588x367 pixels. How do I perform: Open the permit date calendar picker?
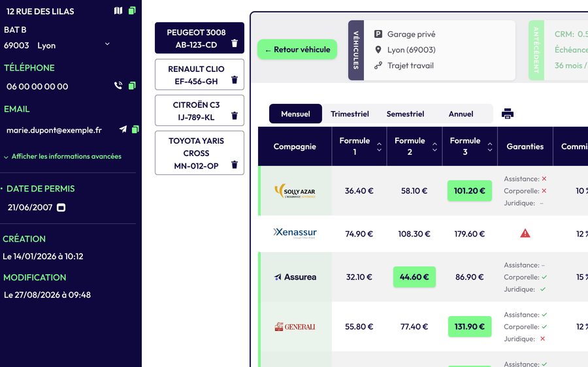61,207
